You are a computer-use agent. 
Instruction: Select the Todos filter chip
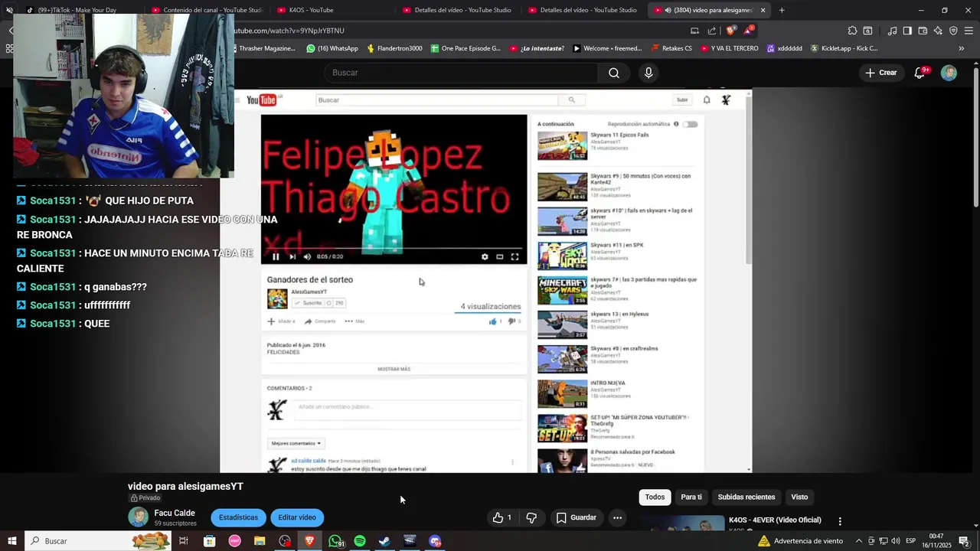[x=655, y=497]
